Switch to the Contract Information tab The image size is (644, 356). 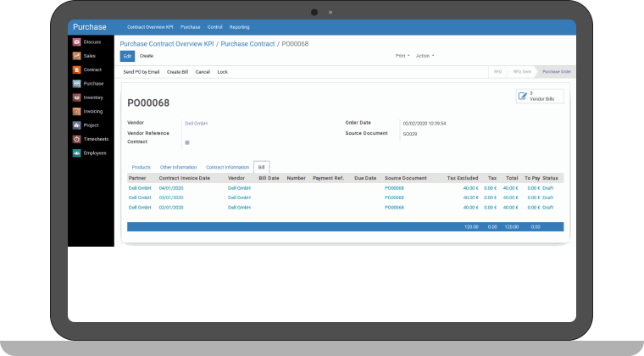coord(227,167)
